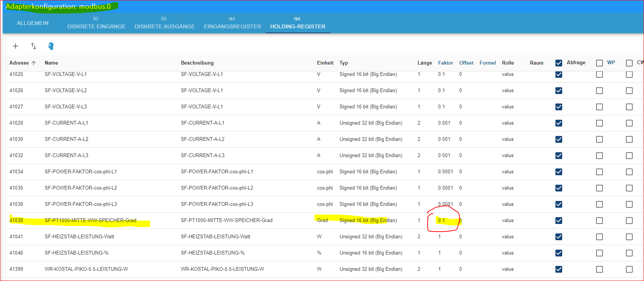The height and width of the screenshot is (281, 644).
Task: Edit Faktor 0.001 of address 41030
Action: [444, 139]
